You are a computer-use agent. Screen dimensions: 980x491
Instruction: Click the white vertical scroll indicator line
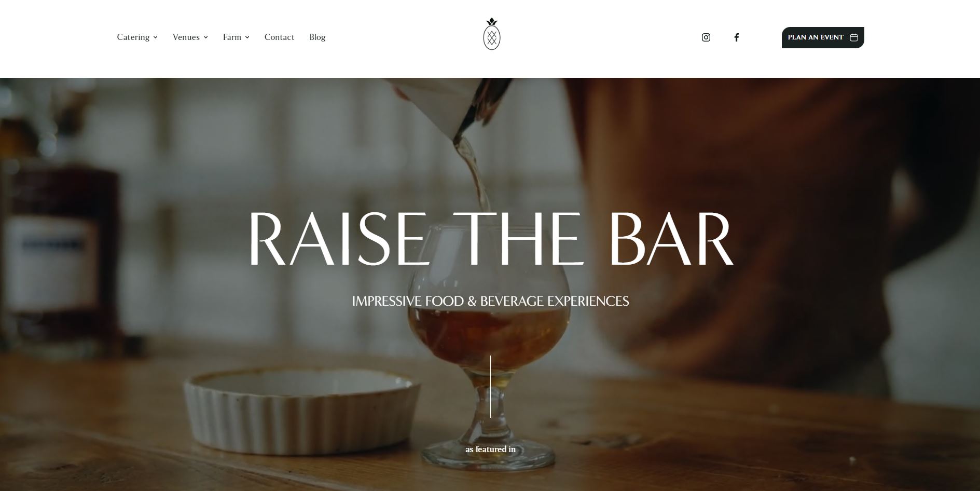tap(490, 386)
